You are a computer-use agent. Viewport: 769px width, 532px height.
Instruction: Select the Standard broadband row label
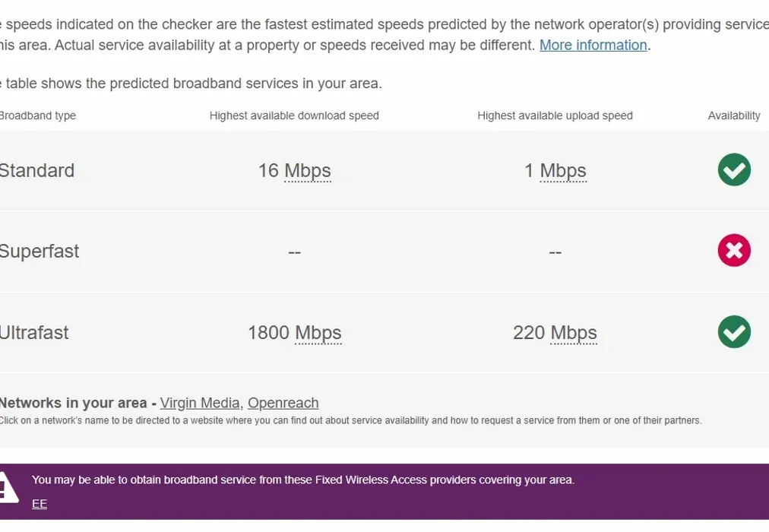pos(36,170)
